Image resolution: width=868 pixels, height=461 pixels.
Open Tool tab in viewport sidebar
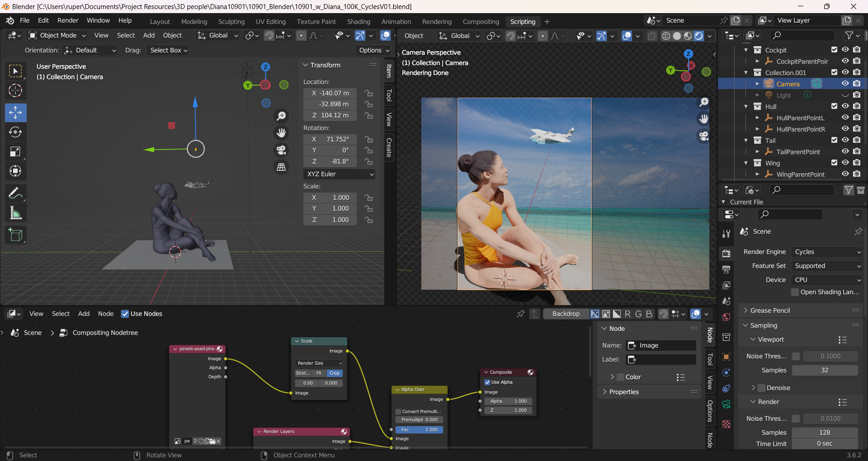coord(389,95)
